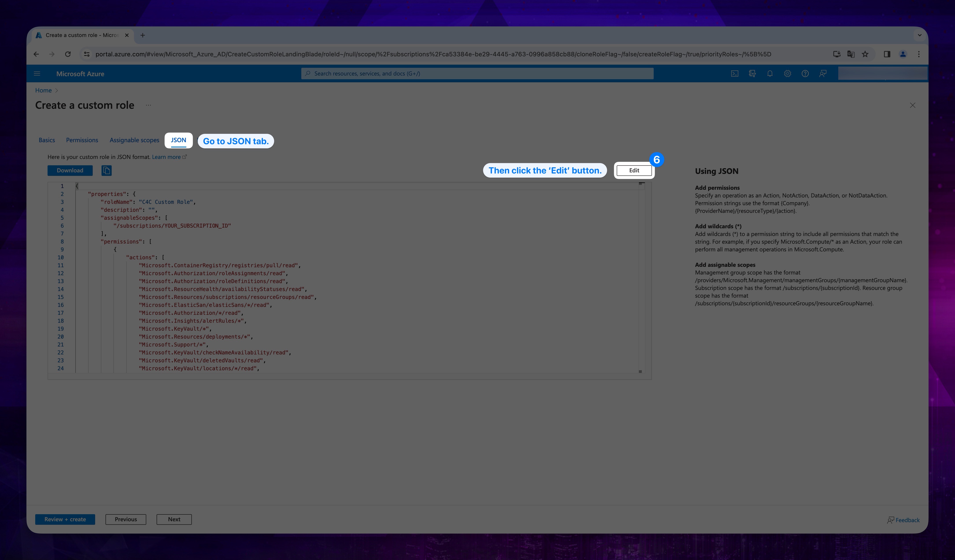
Task: Click the Microsoft.Support/* line
Action: click(174, 344)
